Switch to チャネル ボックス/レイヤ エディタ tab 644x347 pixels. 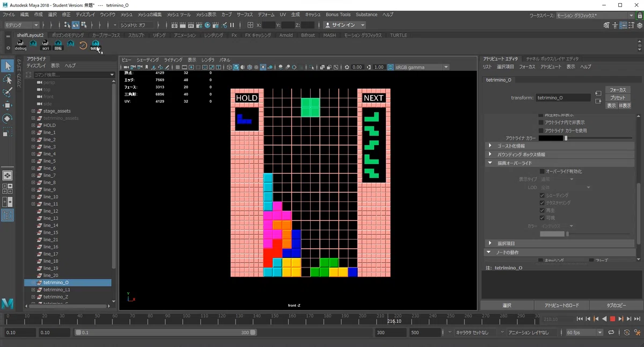552,59
